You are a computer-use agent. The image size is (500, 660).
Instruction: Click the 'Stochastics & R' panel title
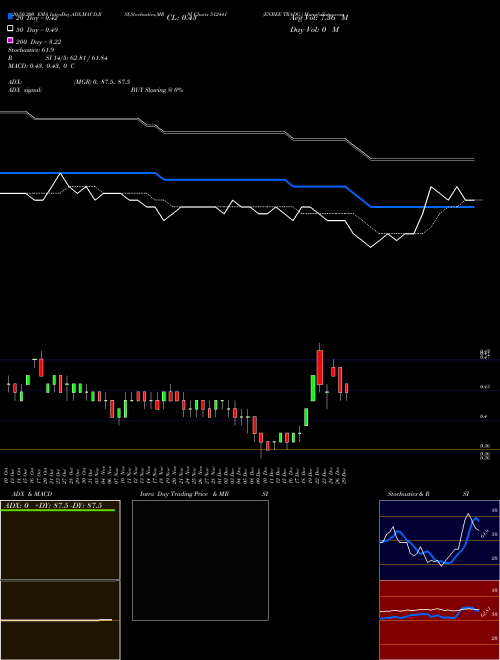tap(408, 494)
